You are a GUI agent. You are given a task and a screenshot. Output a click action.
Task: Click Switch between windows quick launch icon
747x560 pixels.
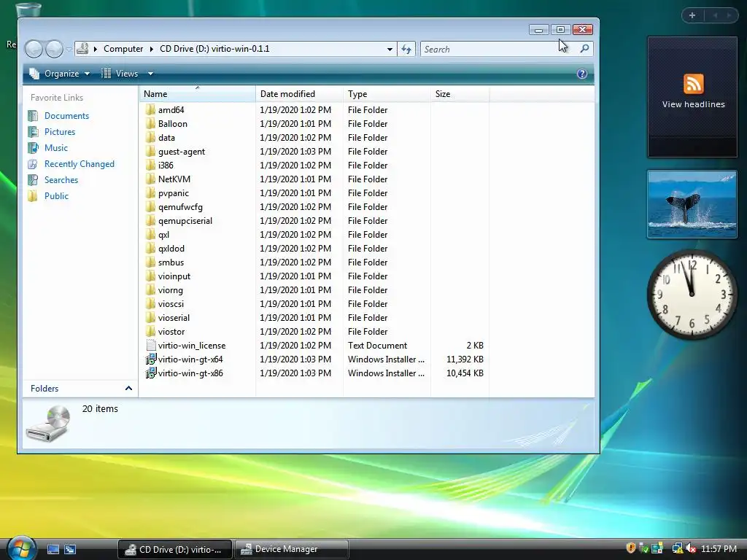point(70,550)
